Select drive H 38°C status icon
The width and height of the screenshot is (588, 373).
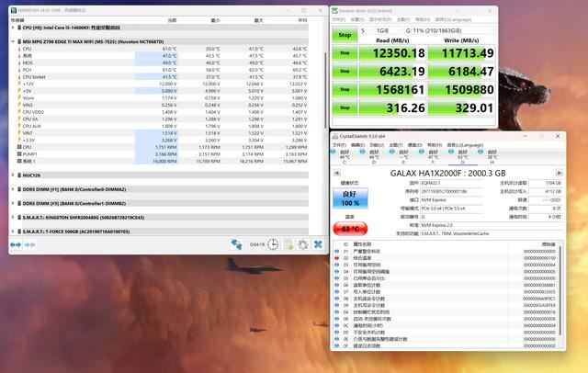(x=481, y=152)
